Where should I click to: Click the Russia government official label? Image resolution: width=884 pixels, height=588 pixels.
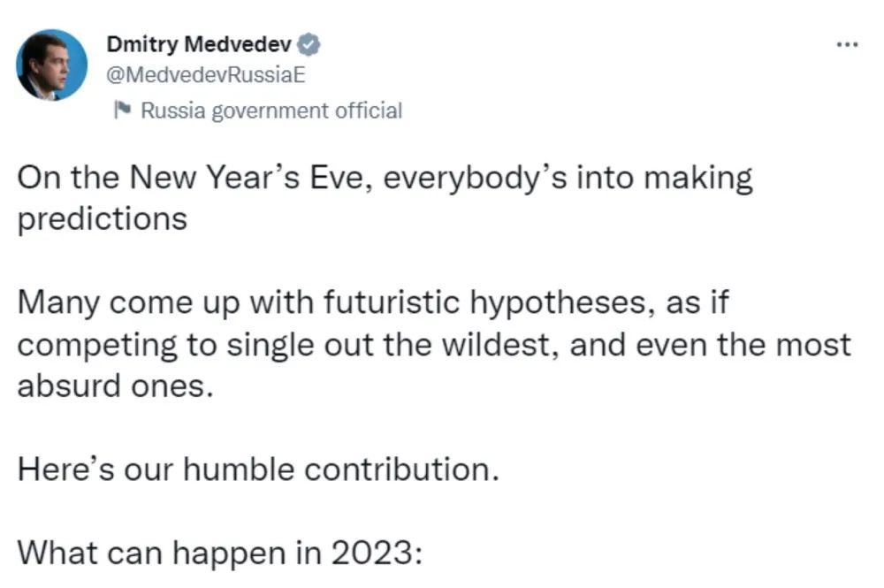[271, 111]
